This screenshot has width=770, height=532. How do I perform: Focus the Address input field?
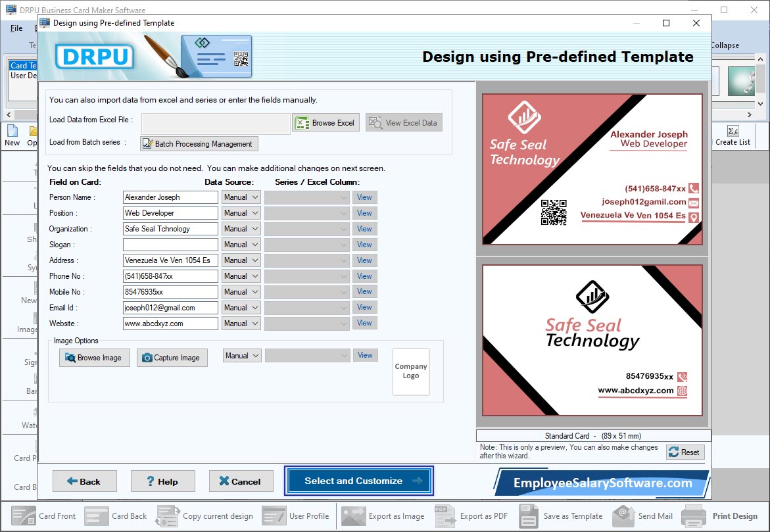pyautogui.click(x=170, y=260)
